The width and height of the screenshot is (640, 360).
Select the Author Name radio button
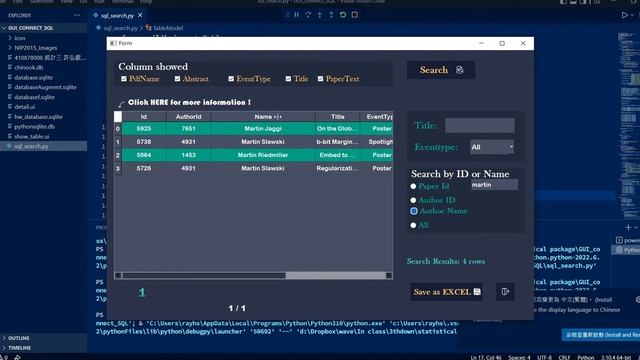point(414,211)
